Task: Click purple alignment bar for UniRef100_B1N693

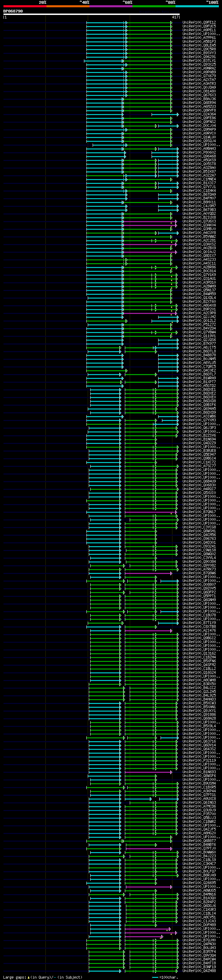Action: coord(148,772)
